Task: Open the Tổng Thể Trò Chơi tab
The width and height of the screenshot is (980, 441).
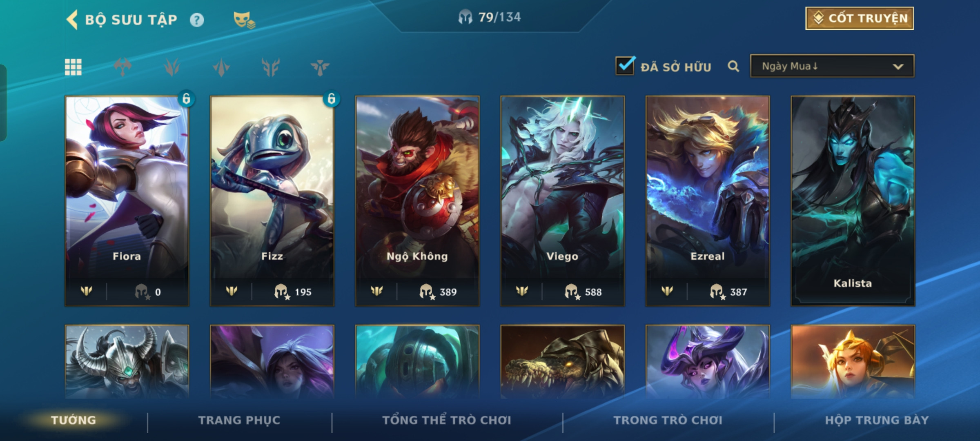Action: tap(447, 420)
